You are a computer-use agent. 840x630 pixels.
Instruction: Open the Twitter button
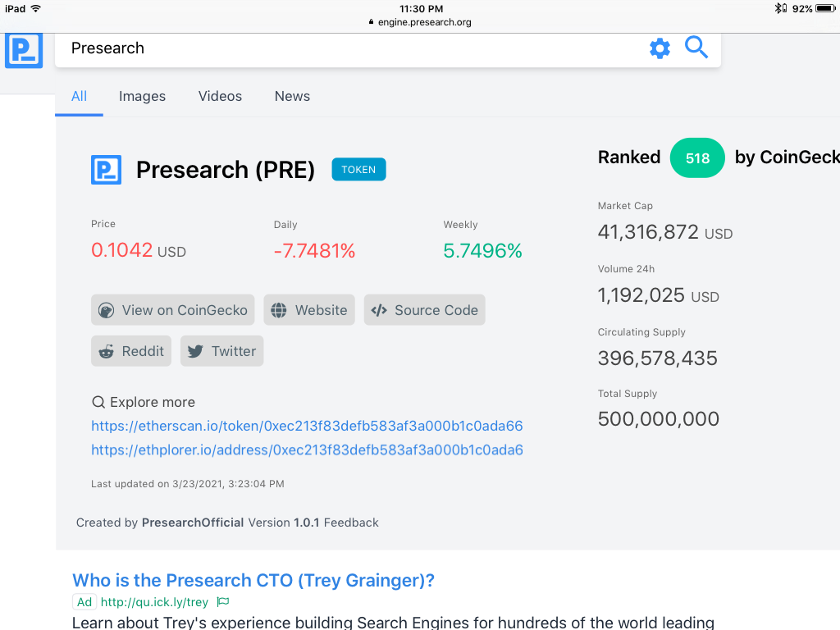click(221, 351)
